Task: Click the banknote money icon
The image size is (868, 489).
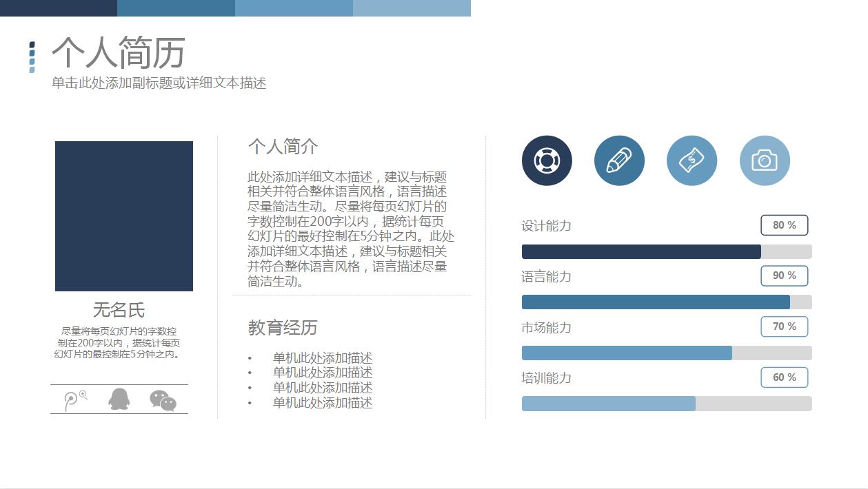Action: click(692, 160)
